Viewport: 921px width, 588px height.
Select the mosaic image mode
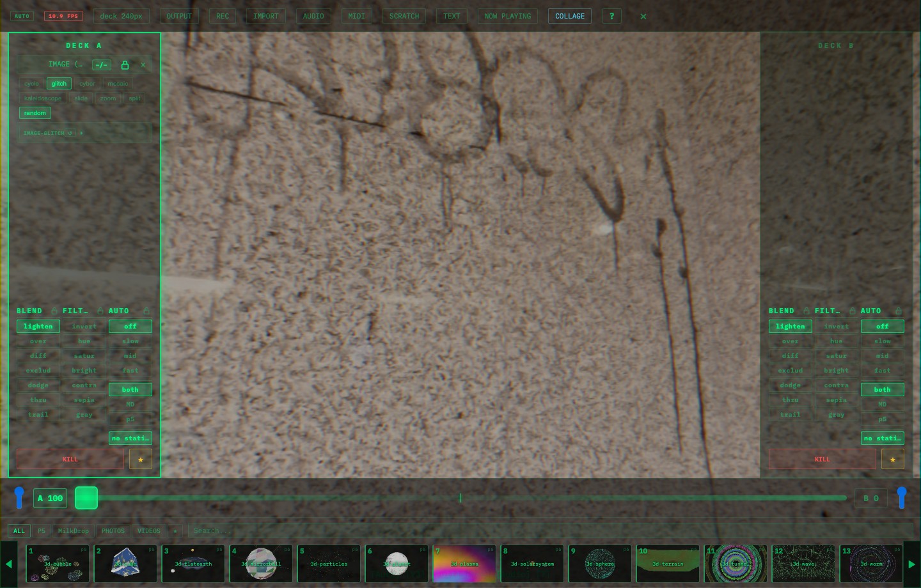(118, 84)
